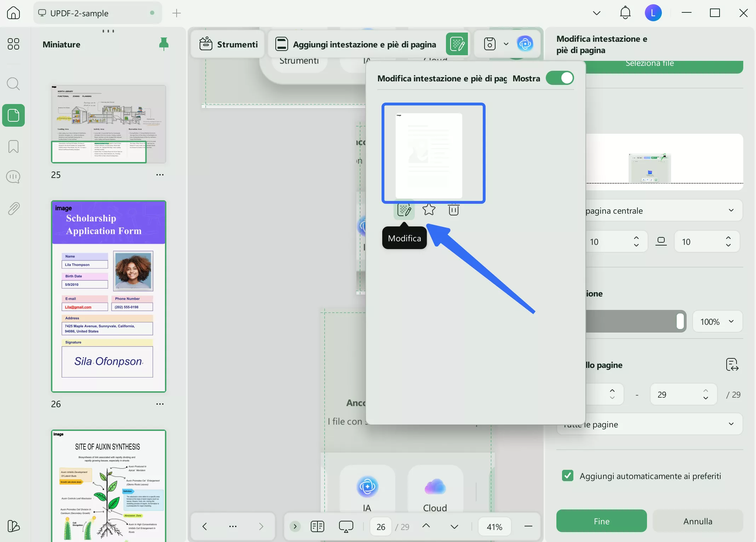Mark template as favorite with star icon
The height and width of the screenshot is (542, 756).
pos(429,210)
